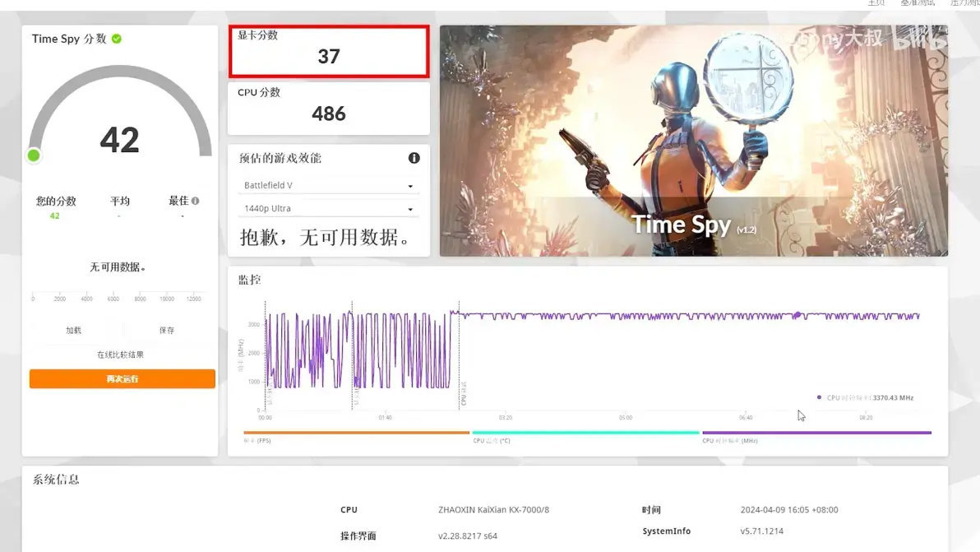Click the info icon beside 最佳
Screen dimensions: 980x552
(196, 201)
